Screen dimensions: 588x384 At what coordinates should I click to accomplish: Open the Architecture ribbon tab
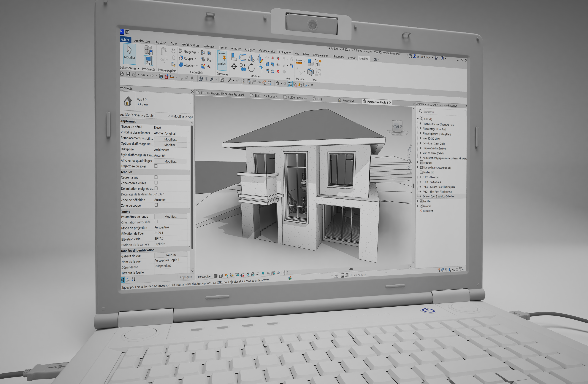142,41
